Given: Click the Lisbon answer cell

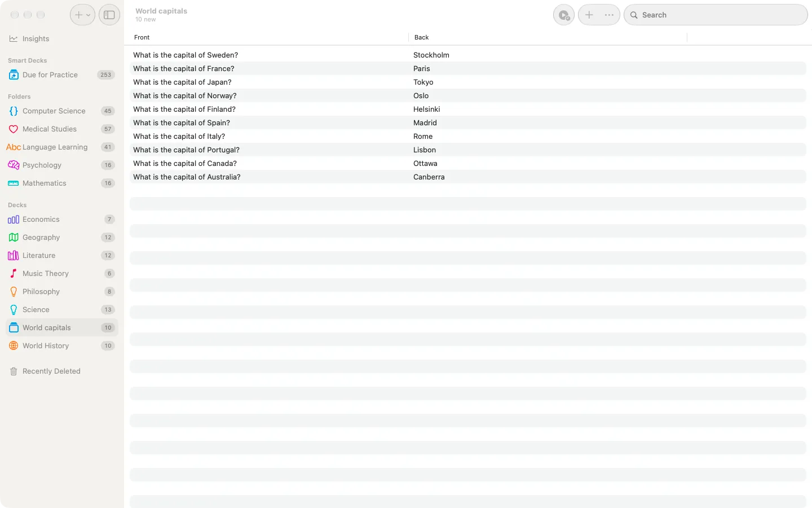Looking at the screenshot, I should click(x=425, y=150).
